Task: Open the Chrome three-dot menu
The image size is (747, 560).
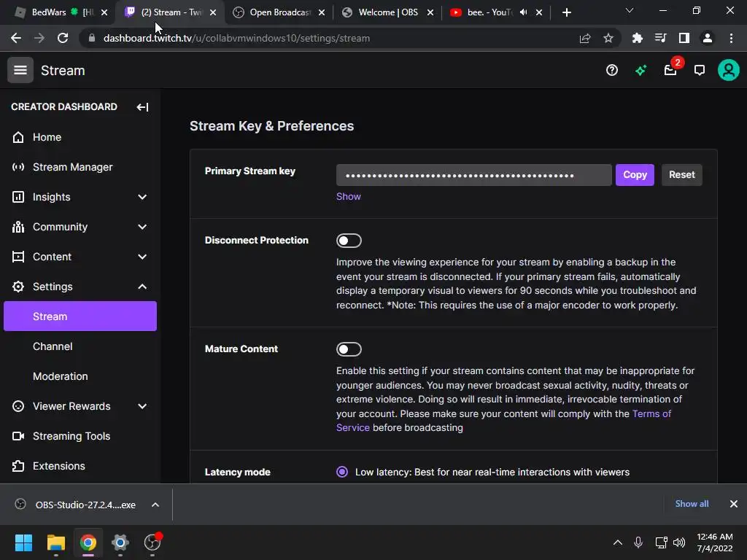Action: point(731,38)
